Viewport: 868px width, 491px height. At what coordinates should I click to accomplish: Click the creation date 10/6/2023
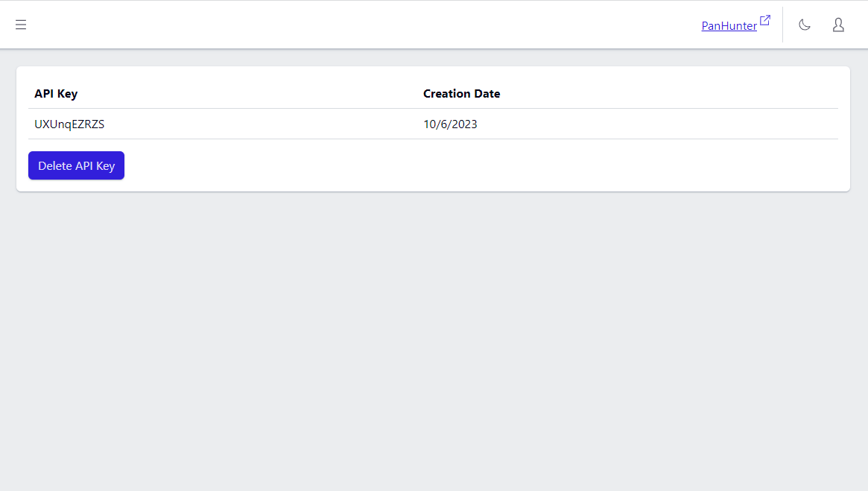tap(450, 124)
